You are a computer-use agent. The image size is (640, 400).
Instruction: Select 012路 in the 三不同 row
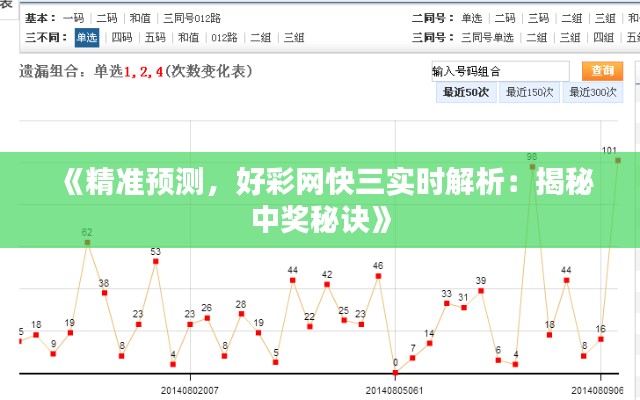(x=224, y=38)
